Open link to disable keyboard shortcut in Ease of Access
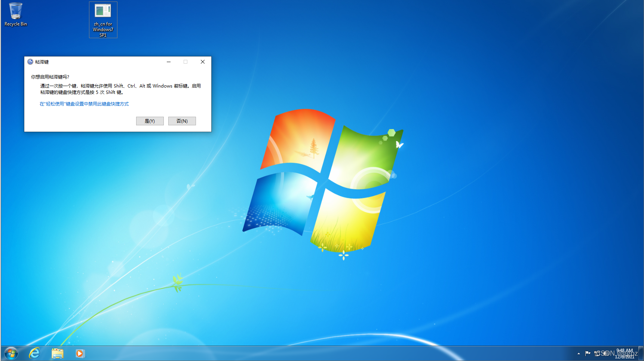644x361 pixels. click(84, 104)
